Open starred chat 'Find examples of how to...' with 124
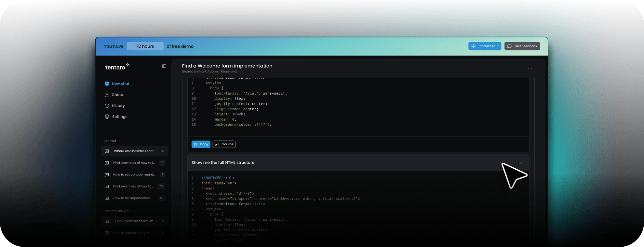 [x=135, y=186]
